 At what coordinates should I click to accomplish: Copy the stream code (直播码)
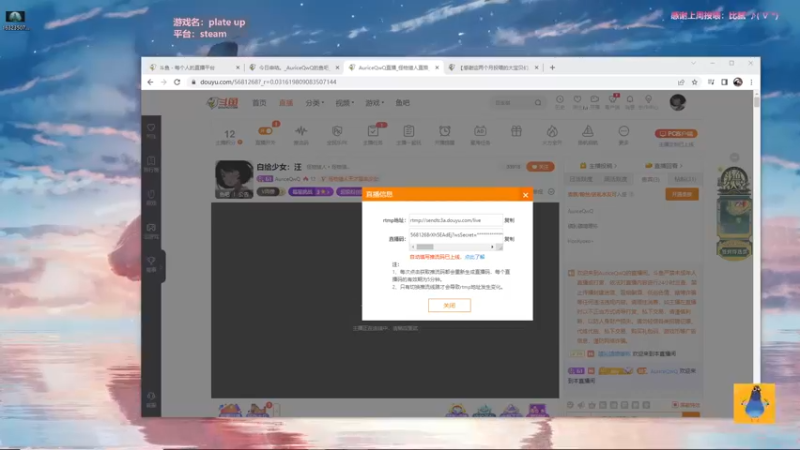tap(509, 239)
